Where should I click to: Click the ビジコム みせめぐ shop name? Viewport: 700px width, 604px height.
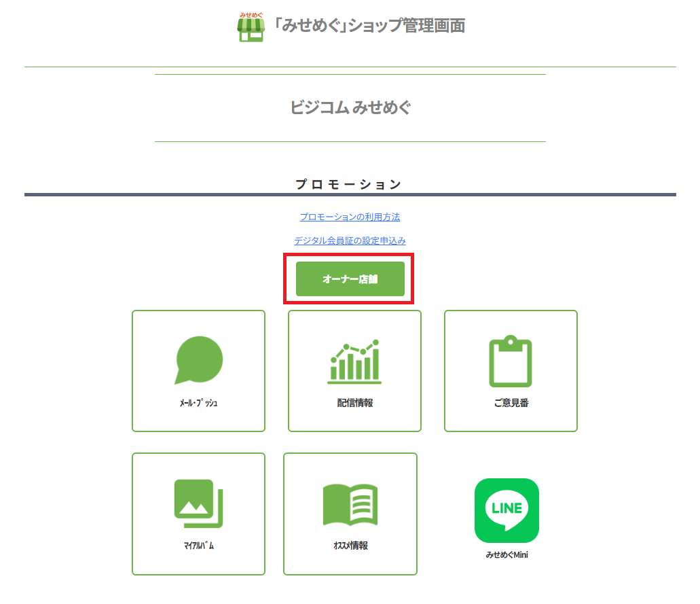350,107
